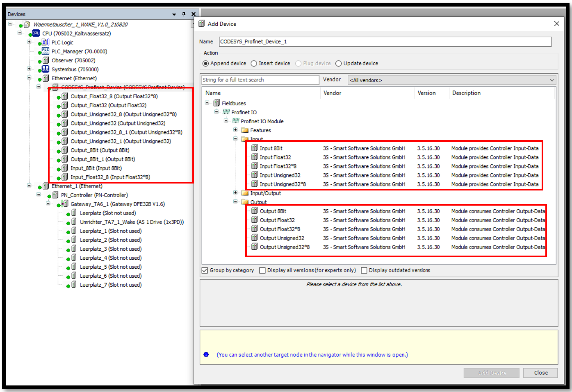Click the Features folder icon

pyautogui.click(x=245, y=130)
